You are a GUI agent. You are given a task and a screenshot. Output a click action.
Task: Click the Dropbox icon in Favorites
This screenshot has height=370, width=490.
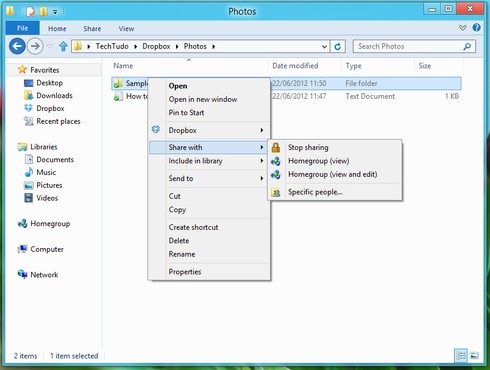coord(28,108)
